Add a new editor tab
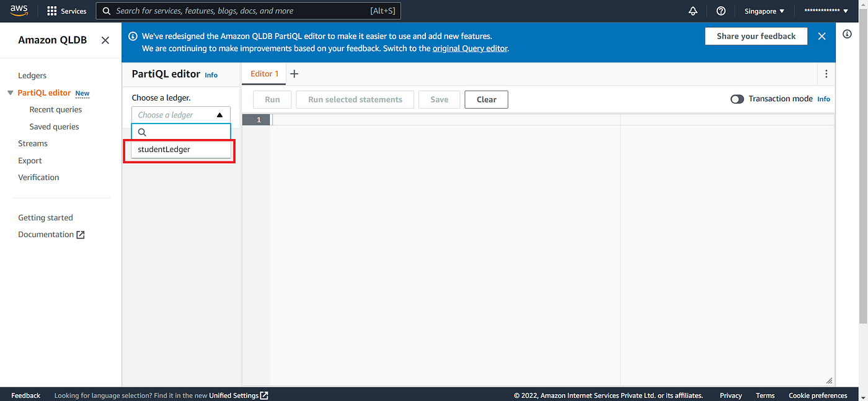Screen dimensions: 868x401 tap(294, 73)
